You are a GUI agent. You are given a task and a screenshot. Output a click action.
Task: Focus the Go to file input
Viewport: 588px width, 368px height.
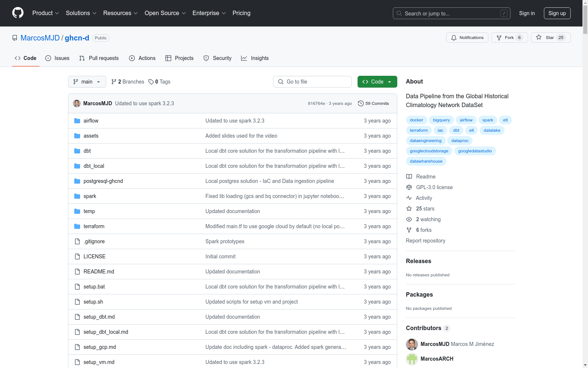point(312,82)
